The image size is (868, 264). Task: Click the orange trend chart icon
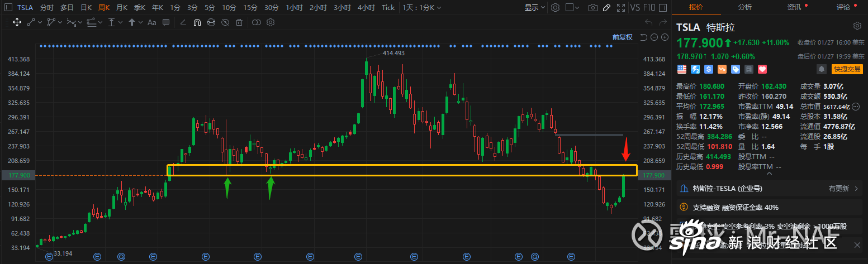pos(722,69)
